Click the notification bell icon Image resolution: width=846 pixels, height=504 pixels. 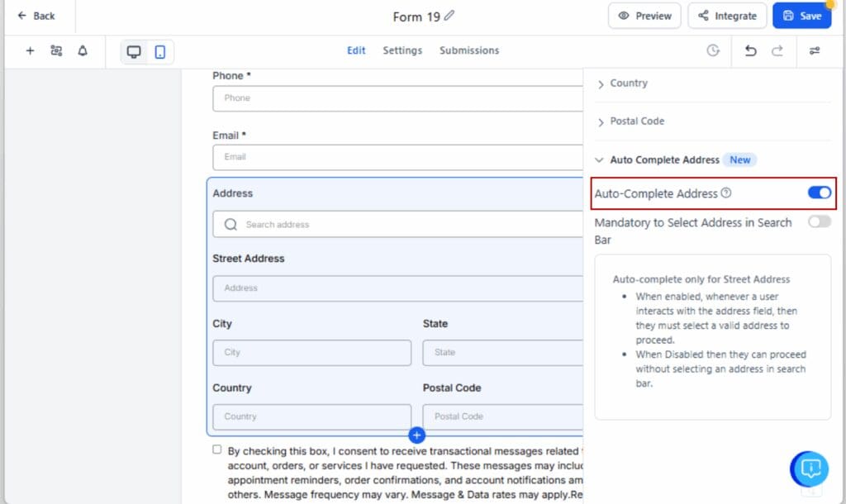(x=82, y=50)
